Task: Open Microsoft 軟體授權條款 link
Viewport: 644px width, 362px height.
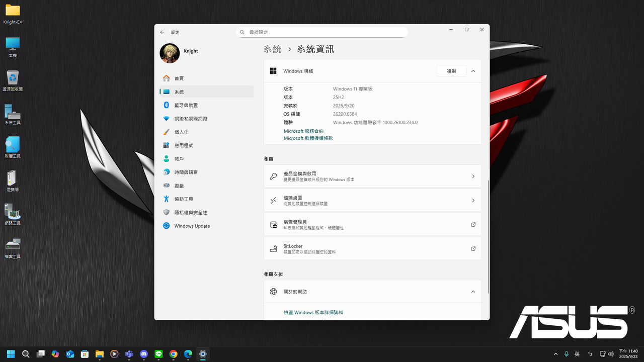Action: click(308, 138)
